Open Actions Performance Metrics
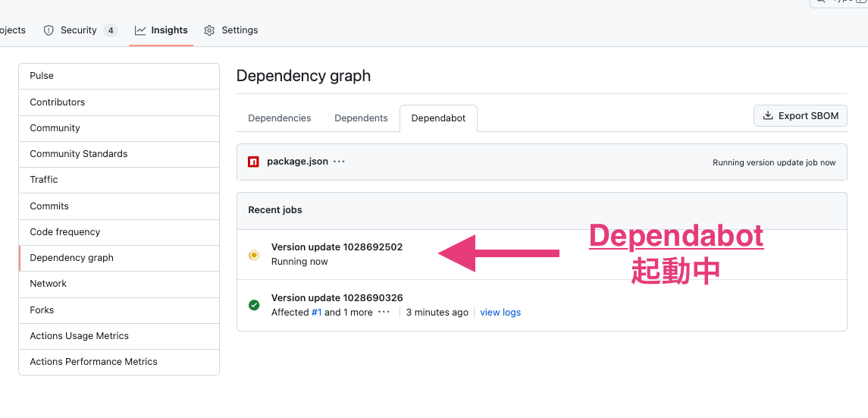868x418 pixels. (119, 362)
